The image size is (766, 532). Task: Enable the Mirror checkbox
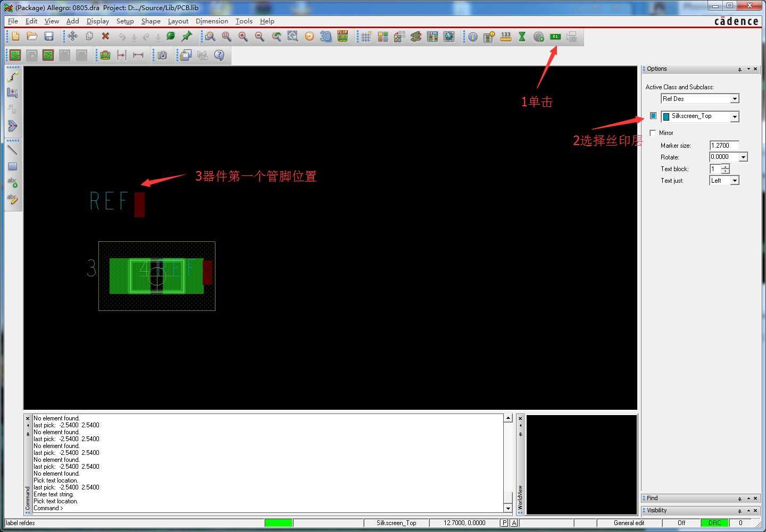tap(653, 133)
